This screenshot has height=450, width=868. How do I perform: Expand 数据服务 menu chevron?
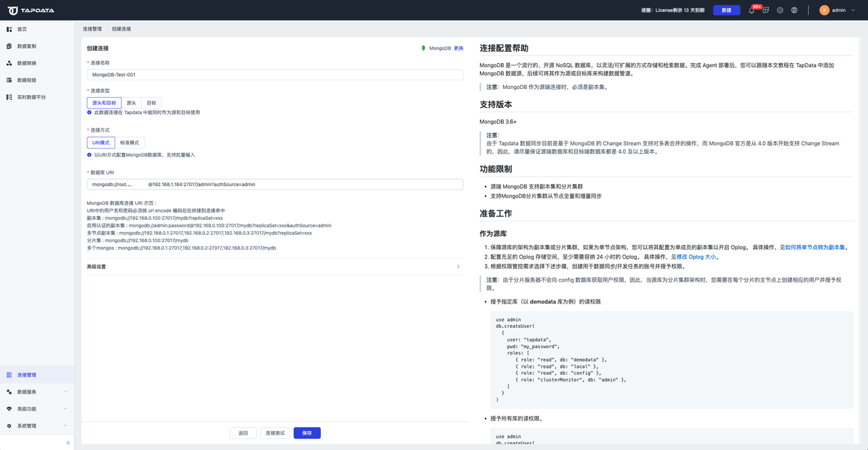tap(66, 392)
